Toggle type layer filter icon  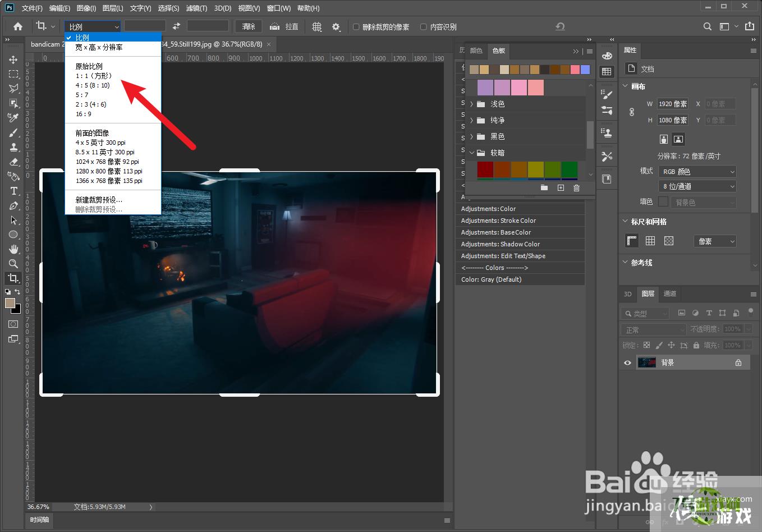(709, 313)
